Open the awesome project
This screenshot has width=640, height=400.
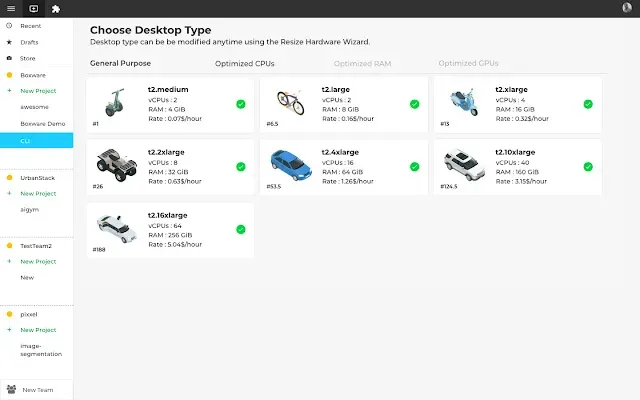34,107
